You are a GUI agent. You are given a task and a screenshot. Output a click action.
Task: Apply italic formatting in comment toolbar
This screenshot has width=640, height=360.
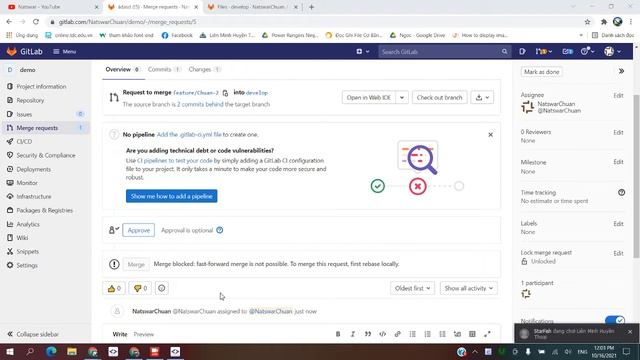click(x=353, y=334)
